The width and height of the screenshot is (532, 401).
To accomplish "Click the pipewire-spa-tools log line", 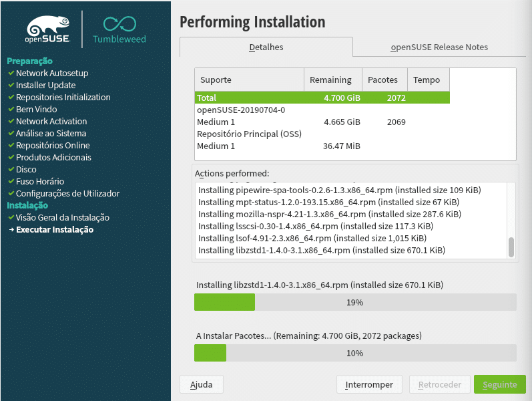I will (x=339, y=190).
